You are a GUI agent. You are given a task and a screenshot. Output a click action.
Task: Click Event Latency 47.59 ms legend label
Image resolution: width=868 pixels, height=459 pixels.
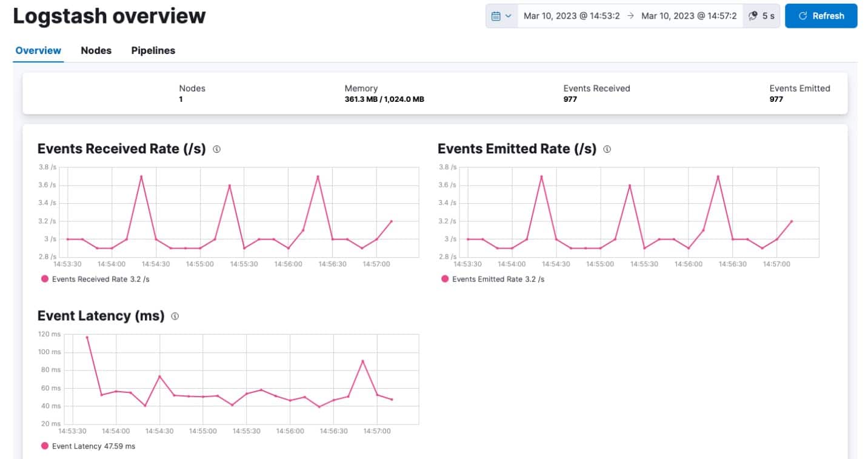[x=94, y=446]
